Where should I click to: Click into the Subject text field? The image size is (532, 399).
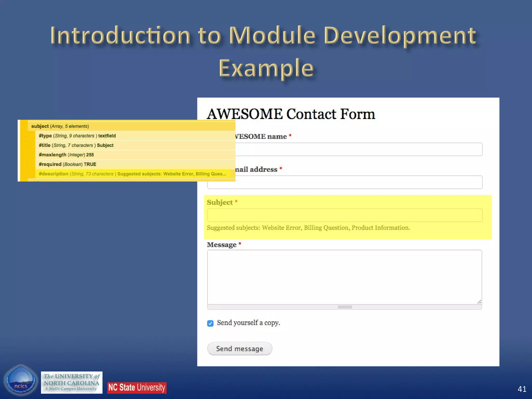345,215
